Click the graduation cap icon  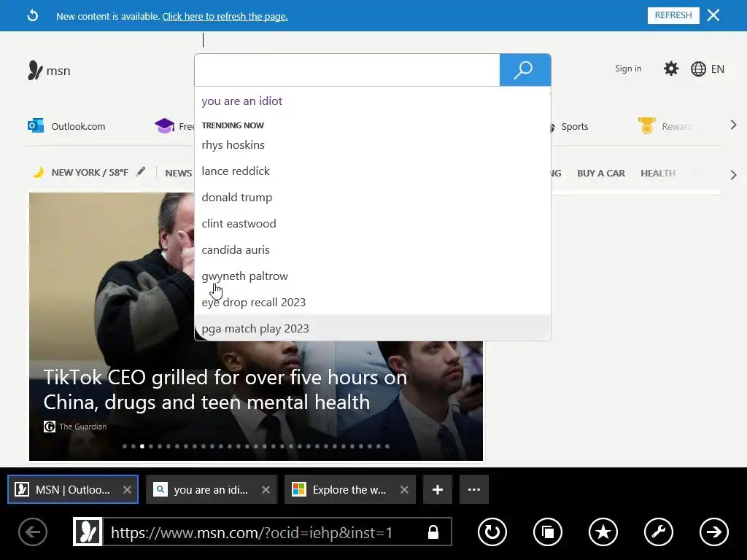[x=164, y=125]
